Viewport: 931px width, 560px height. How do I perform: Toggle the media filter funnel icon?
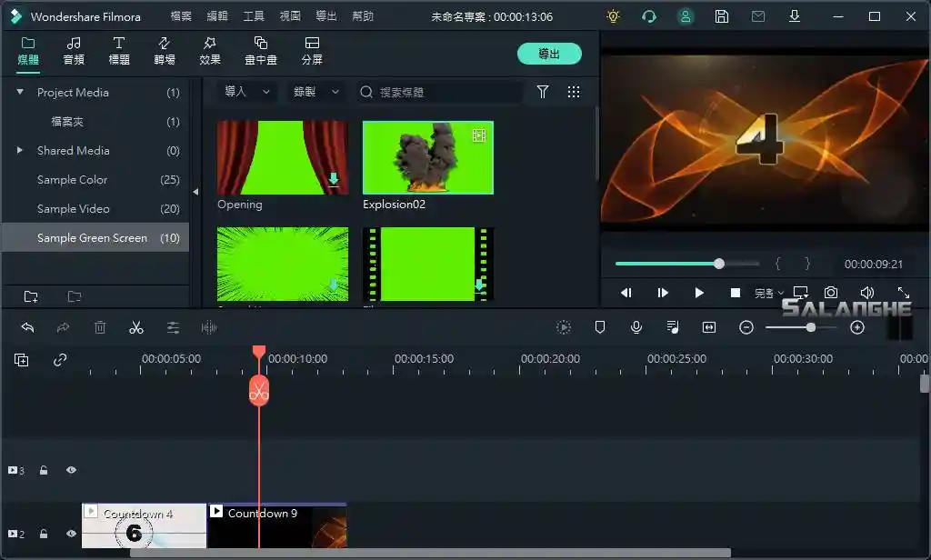tap(543, 92)
